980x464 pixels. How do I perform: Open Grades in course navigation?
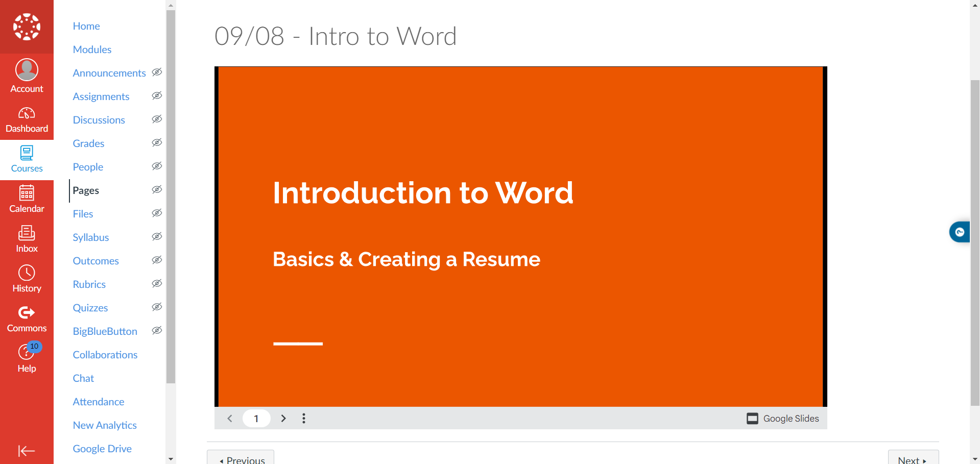(x=88, y=143)
